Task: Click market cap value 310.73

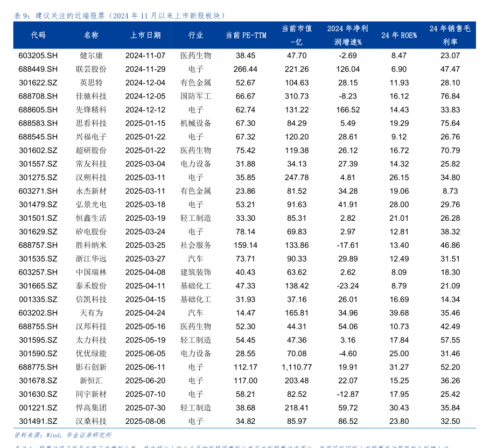Action: coord(297,96)
